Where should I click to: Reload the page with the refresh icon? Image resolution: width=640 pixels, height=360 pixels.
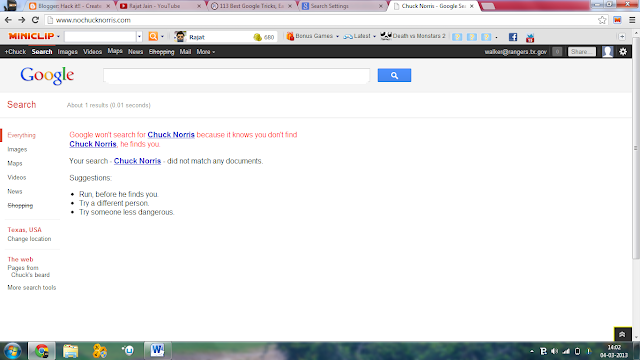[x=36, y=20]
